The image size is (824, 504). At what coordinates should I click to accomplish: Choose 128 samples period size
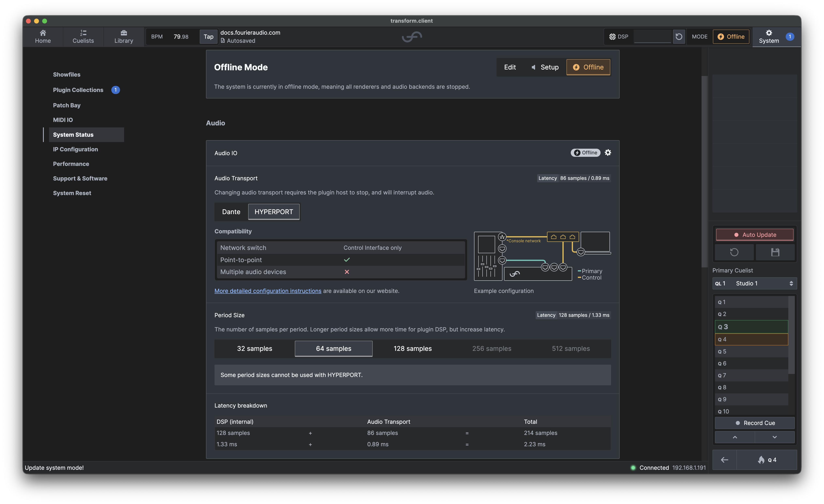tap(412, 349)
